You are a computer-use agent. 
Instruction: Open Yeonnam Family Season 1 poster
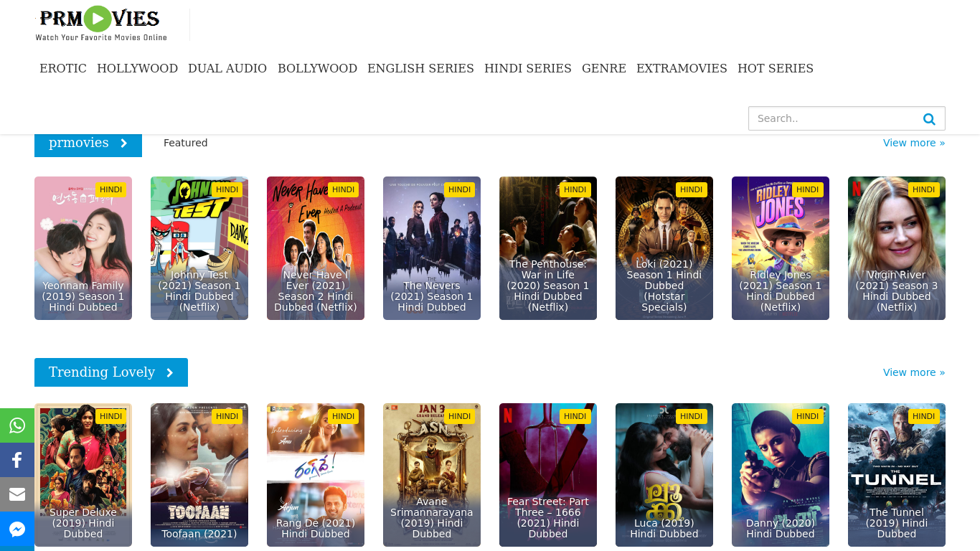coord(83,248)
